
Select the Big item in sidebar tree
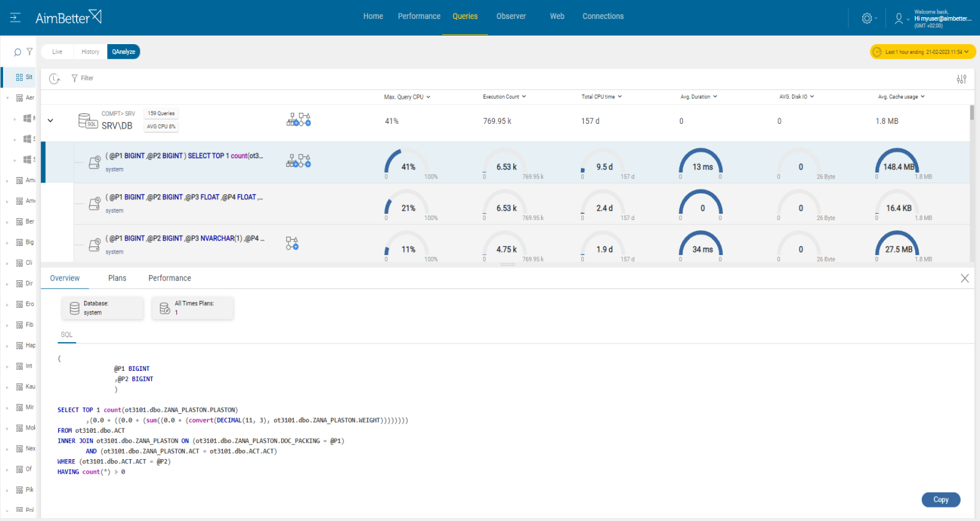point(25,243)
